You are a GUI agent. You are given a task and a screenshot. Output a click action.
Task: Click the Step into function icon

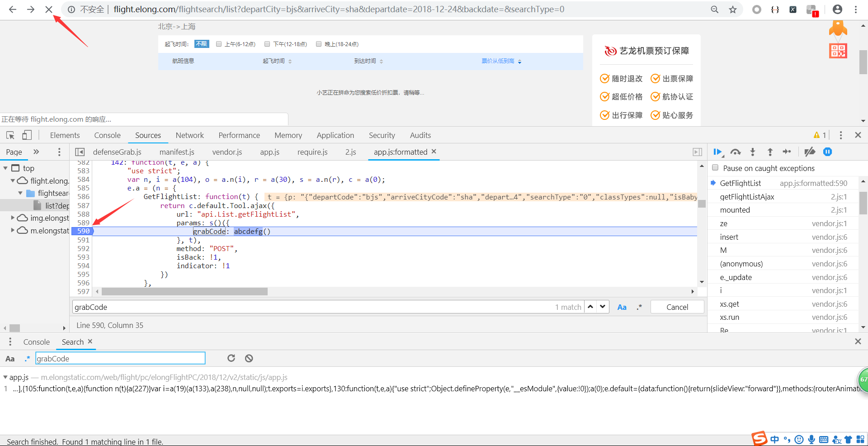[753, 152]
